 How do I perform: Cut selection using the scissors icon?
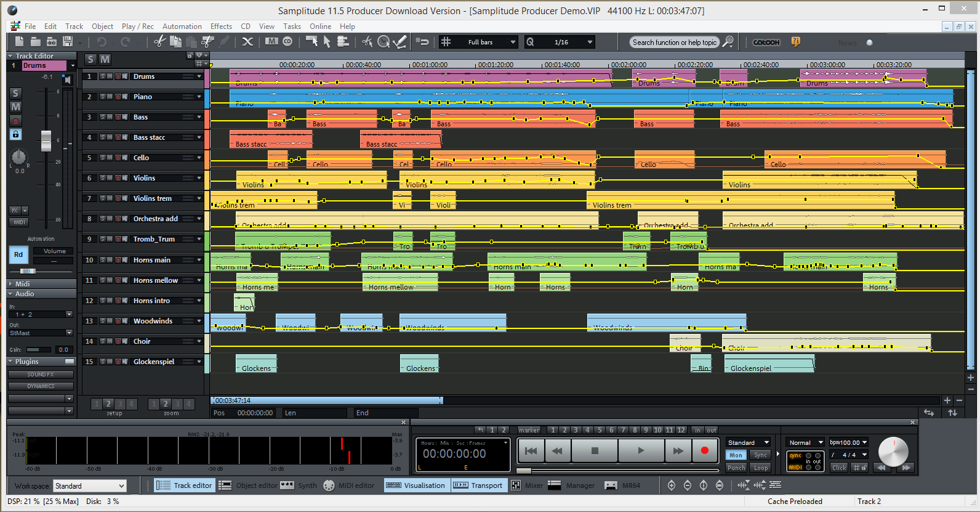(159, 42)
